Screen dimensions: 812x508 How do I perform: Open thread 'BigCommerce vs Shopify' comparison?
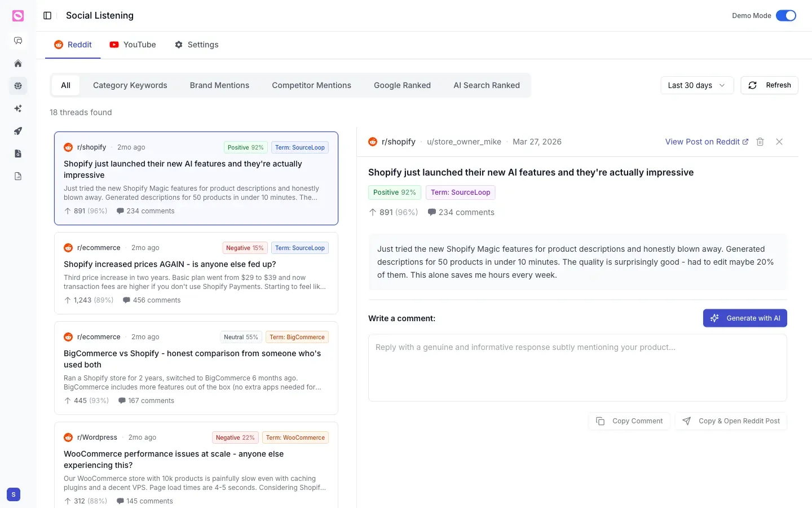196,368
